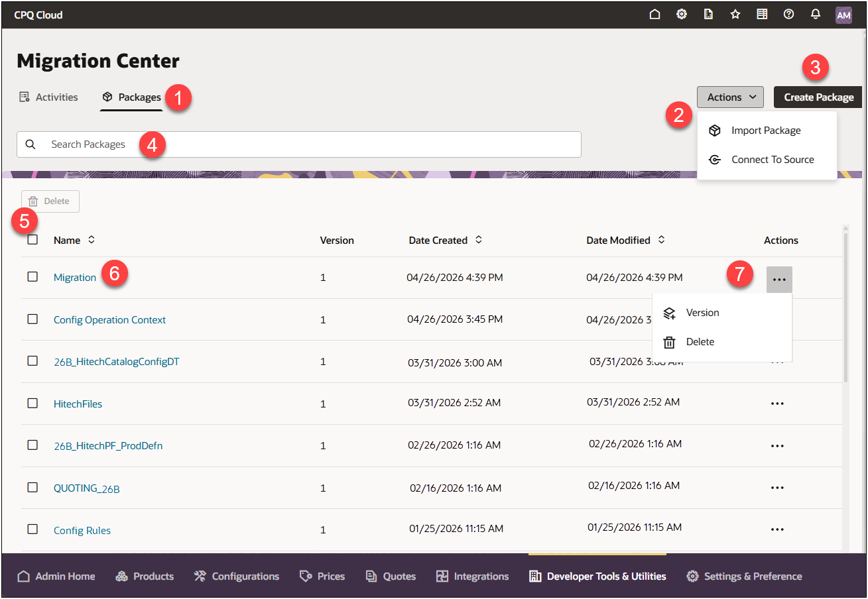Open Configurations in bottom navigation
Screen dimensions: 868x599
click(237, 576)
